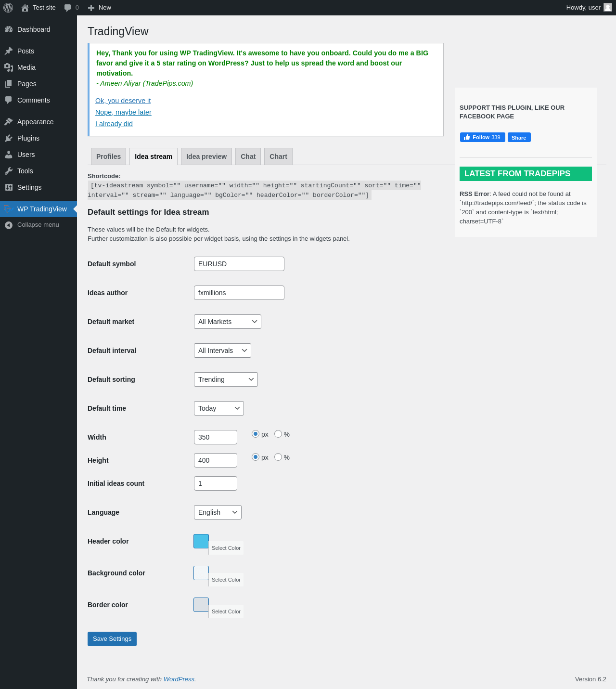Click Select Color for Background color
This screenshot has height=689, width=616.
coord(226,580)
